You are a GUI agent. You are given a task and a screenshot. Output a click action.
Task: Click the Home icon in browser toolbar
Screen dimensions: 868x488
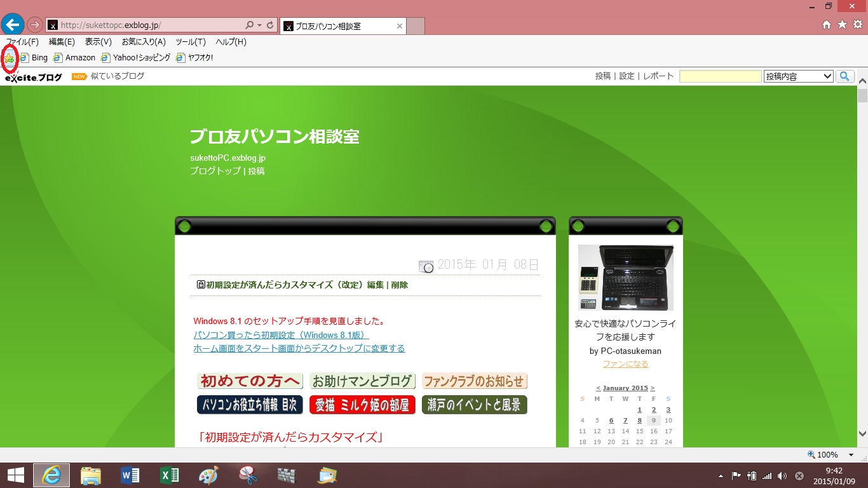827,25
